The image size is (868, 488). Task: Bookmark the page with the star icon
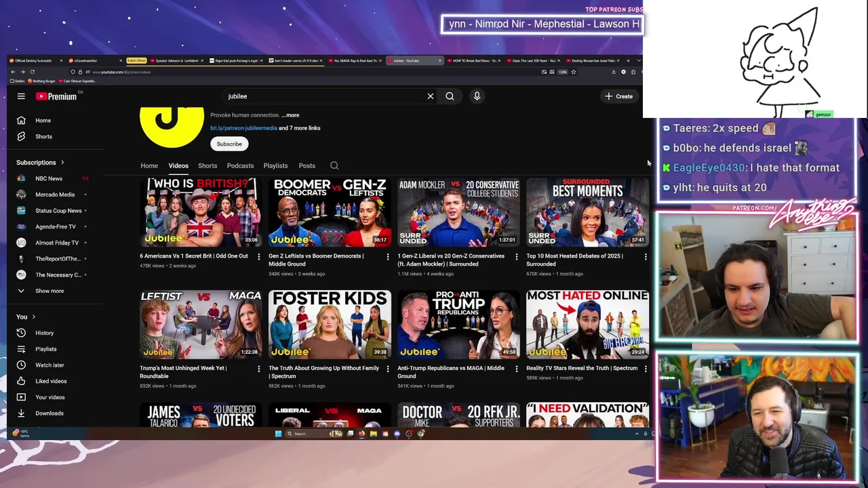tap(573, 72)
